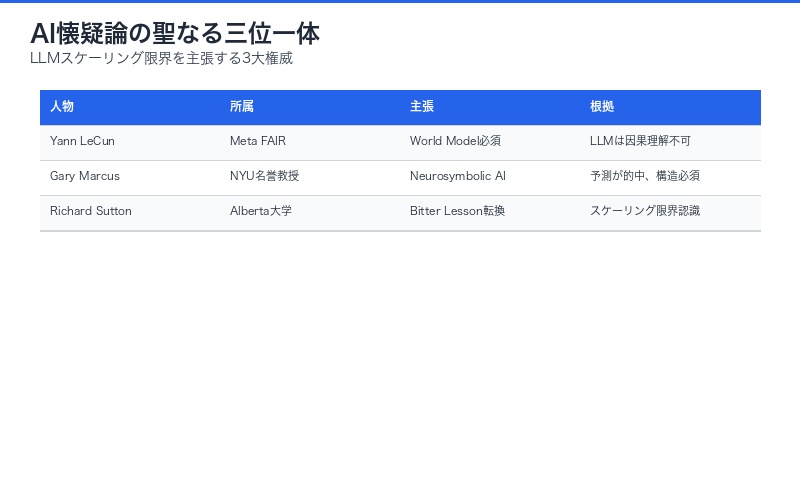Select the Alberta大学 cell
The width and height of the screenshot is (800, 500).
pyautogui.click(x=261, y=211)
